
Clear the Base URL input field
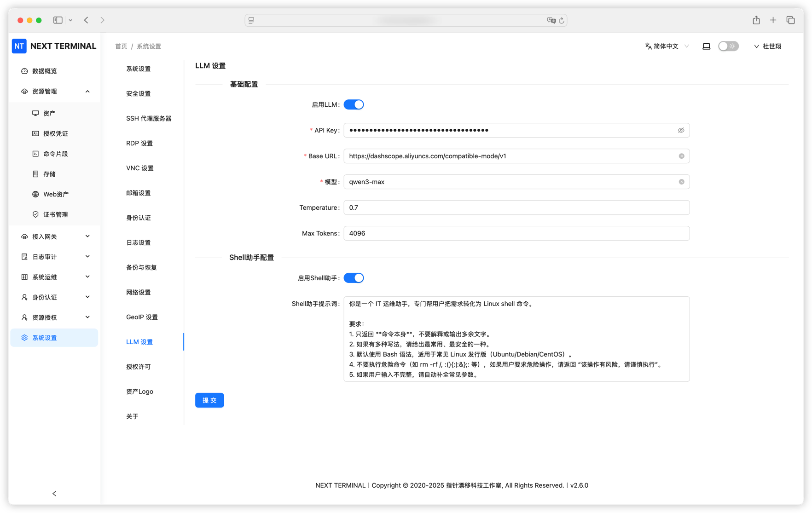pyautogui.click(x=682, y=156)
